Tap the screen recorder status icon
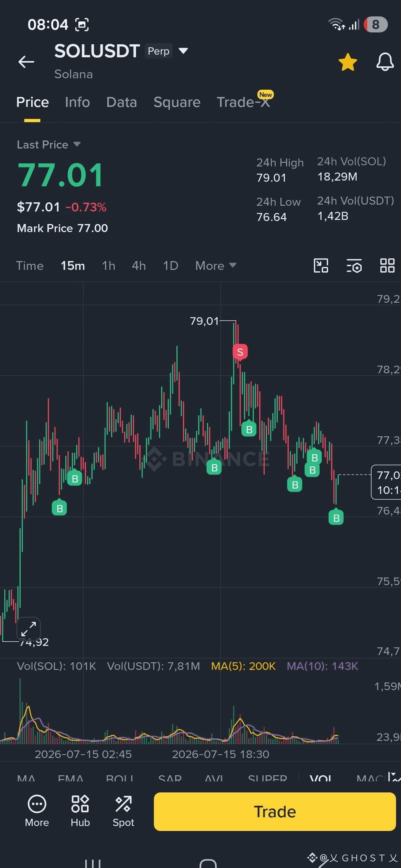 (82, 25)
